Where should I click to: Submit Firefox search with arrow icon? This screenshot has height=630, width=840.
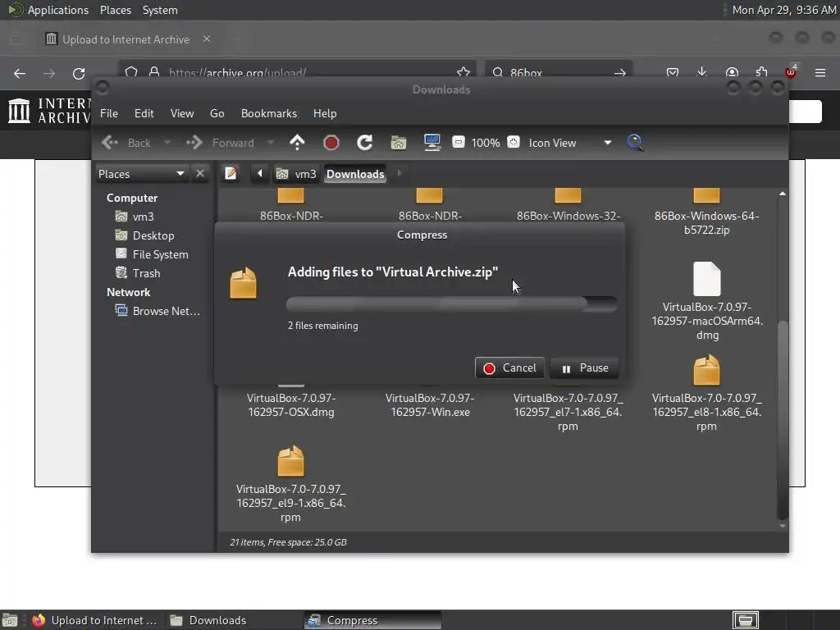(x=620, y=73)
